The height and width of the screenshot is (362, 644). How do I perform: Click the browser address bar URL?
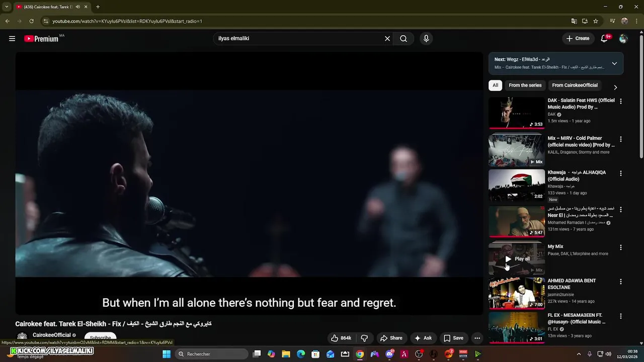click(x=127, y=21)
